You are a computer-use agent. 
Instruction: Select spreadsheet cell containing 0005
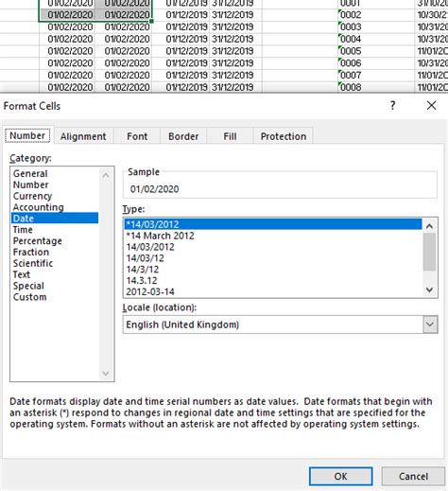click(376, 51)
